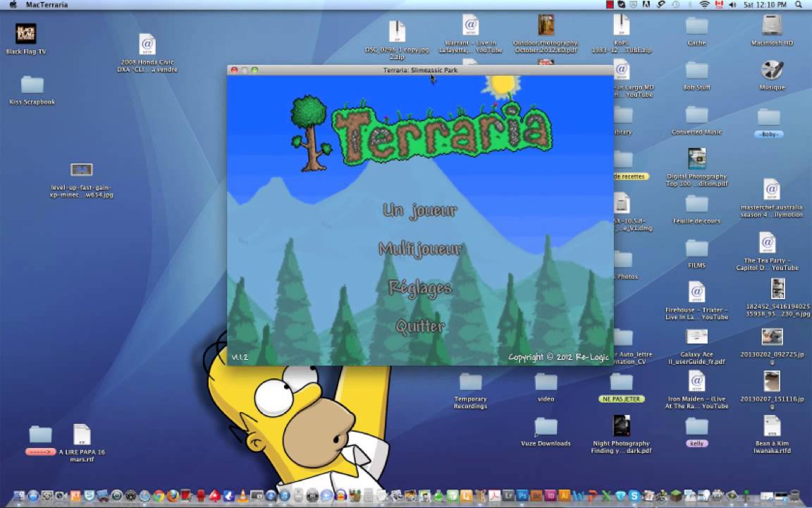Launch Microsoft Word from the Dock
This screenshot has width=812, height=508.
click(578, 496)
